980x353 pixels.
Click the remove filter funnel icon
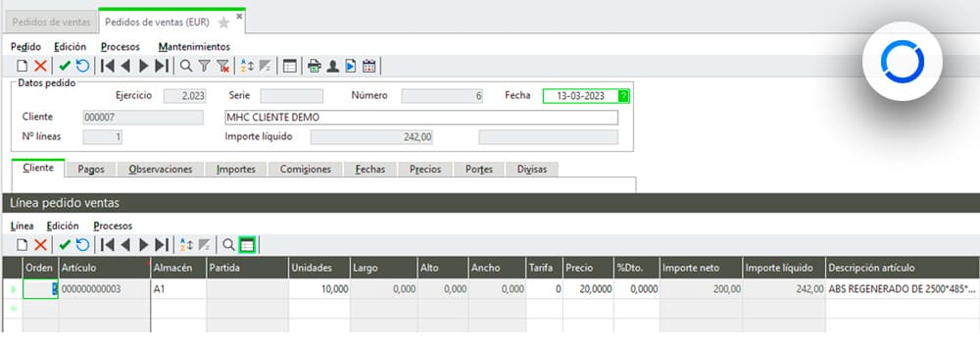point(223,66)
